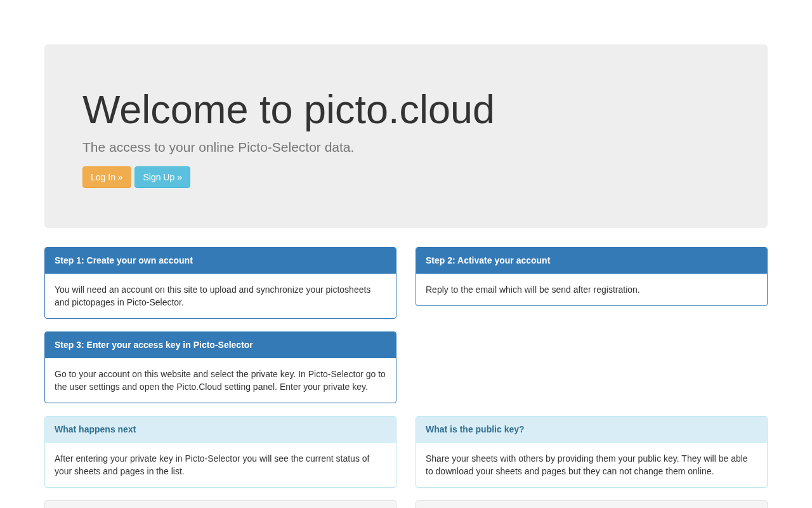The height and width of the screenshot is (508, 812).
Task: Click the Step 1 description about pictosheets
Action: 213,296
